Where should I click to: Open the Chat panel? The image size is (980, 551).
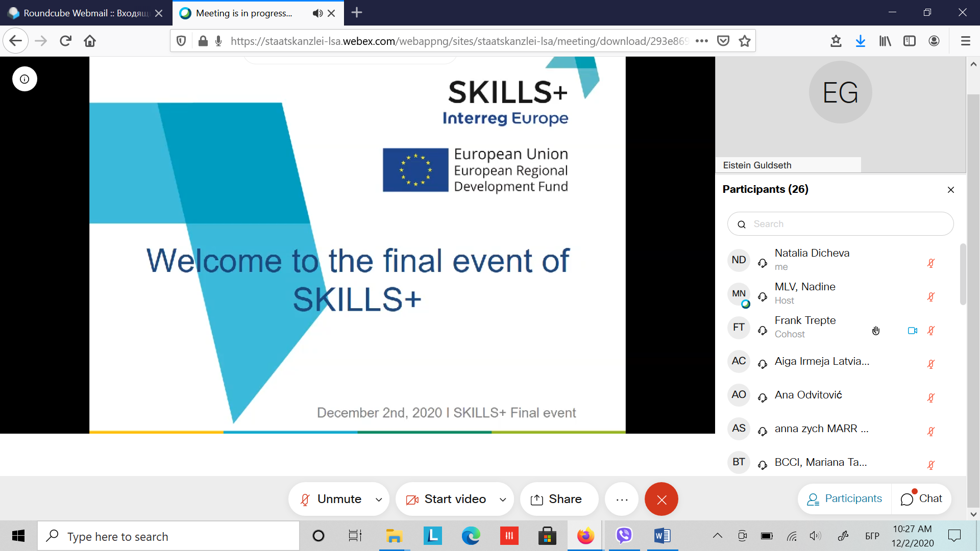(921, 498)
